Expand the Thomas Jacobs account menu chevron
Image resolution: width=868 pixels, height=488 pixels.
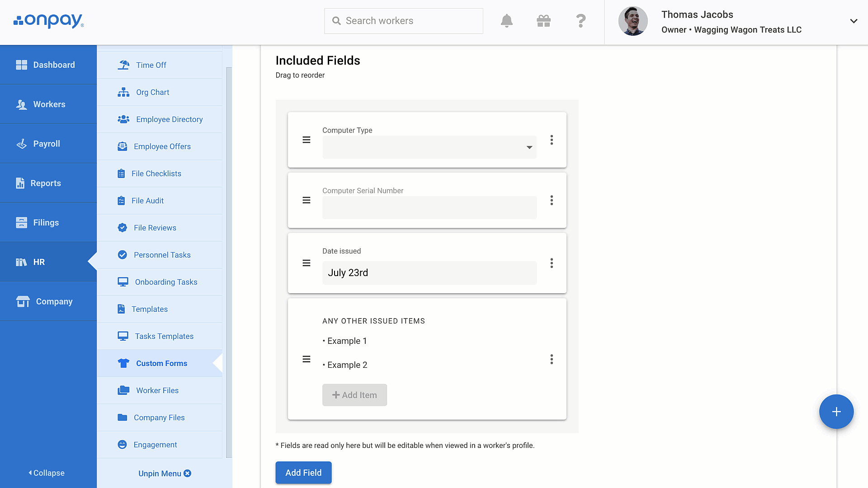[x=854, y=21]
